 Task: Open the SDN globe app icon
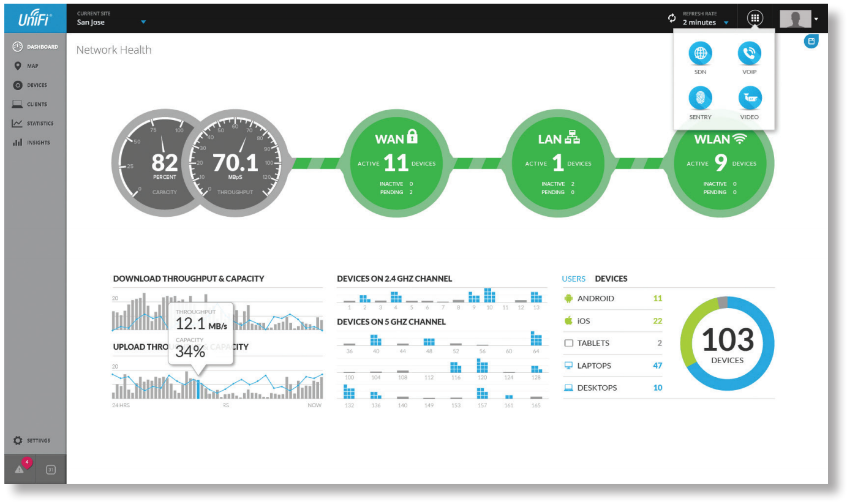tap(700, 54)
